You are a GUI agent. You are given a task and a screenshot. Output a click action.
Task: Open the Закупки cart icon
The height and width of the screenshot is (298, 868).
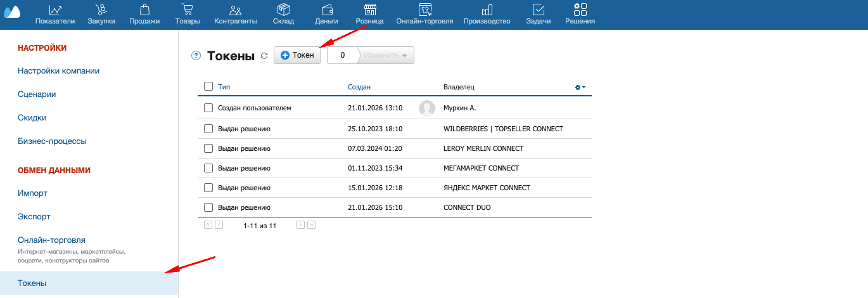[101, 10]
